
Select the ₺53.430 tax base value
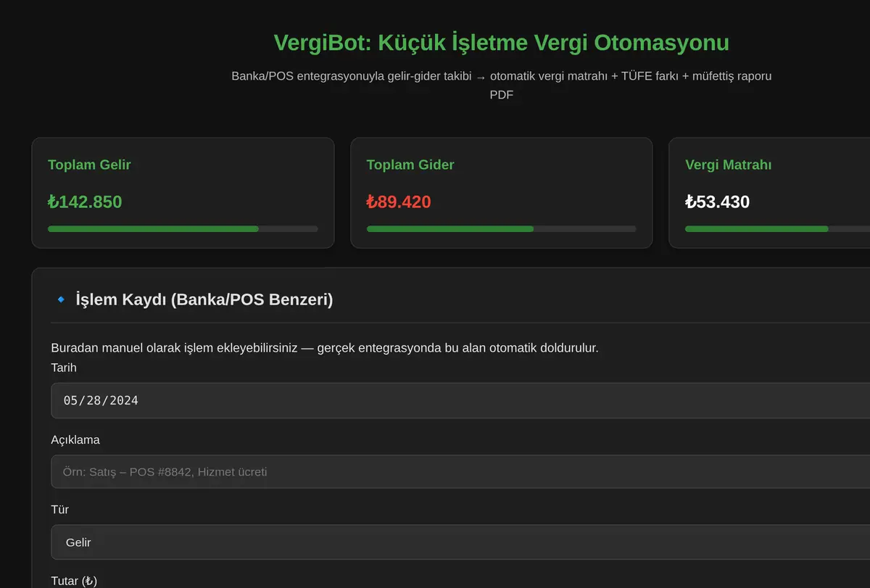[x=717, y=202]
